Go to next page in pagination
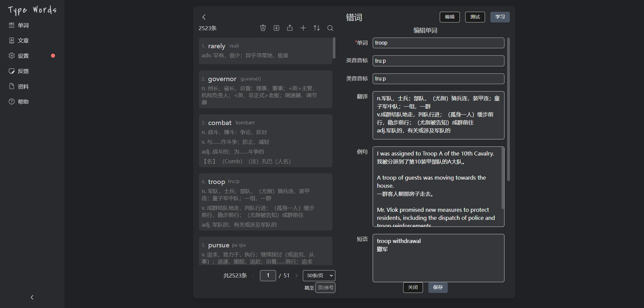The height and width of the screenshot is (308, 644). tap(297, 275)
